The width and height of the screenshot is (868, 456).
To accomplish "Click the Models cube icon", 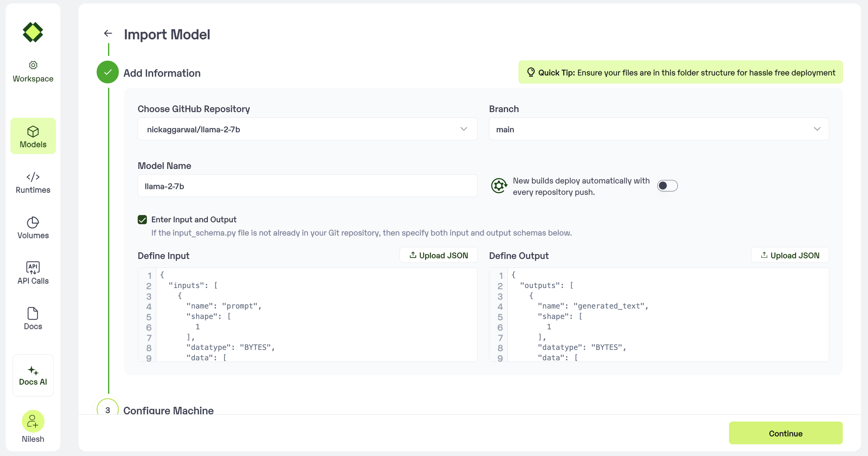I will tap(33, 132).
